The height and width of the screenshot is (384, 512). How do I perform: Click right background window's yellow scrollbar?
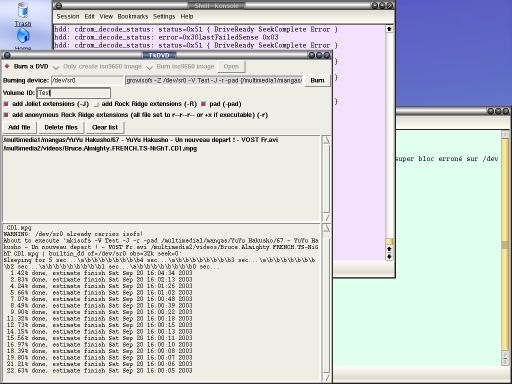click(505, 245)
